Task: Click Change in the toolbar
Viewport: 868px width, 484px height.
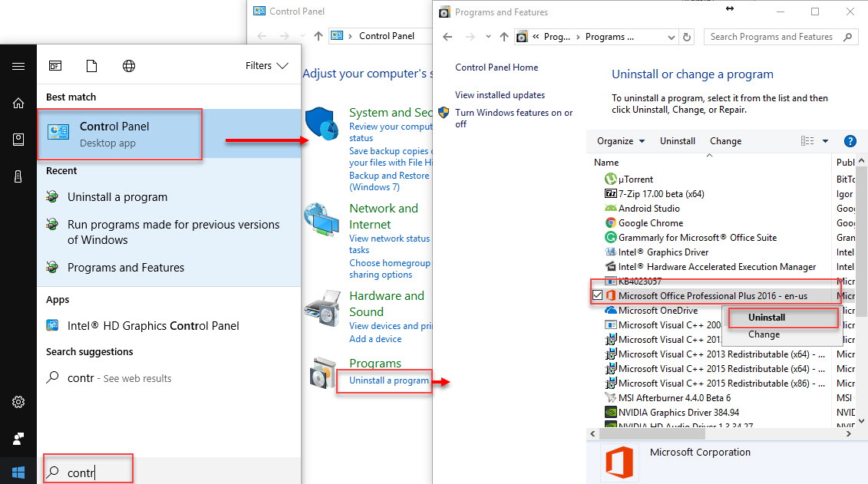Action: pos(726,141)
